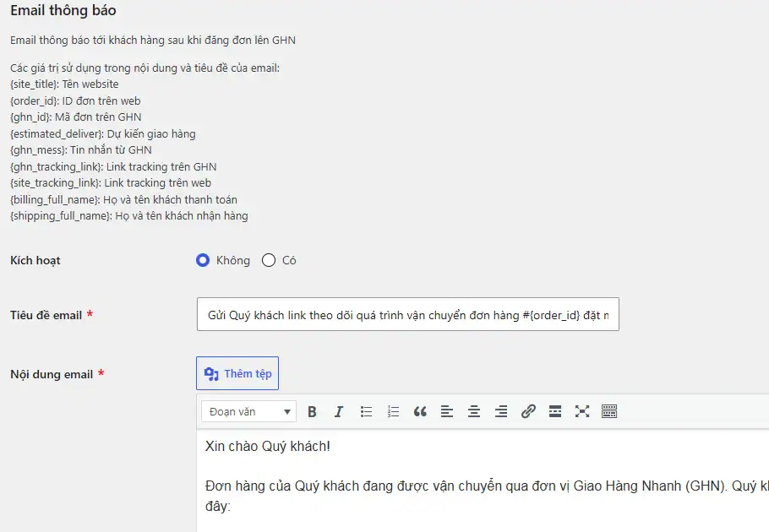This screenshot has height=532, width=769.
Task: Toggle the extra toolbar row
Action: click(x=609, y=411)
